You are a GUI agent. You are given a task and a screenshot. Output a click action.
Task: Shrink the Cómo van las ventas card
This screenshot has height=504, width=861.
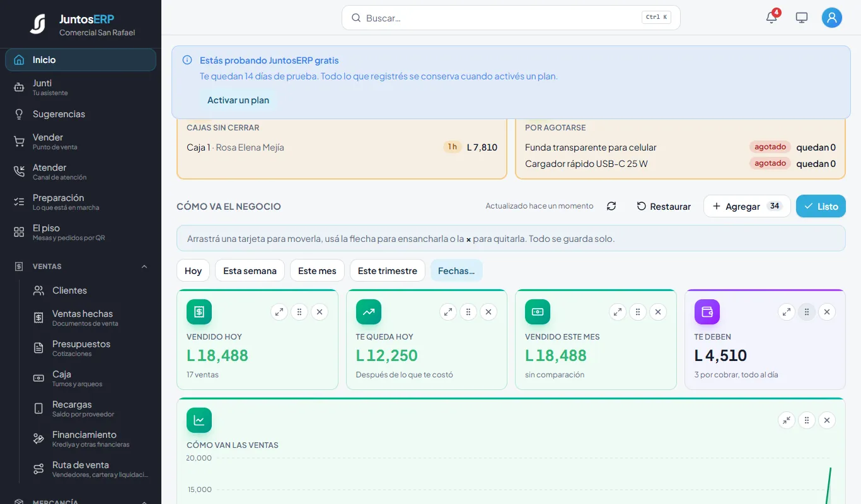pyautogui.click(x=787, y=420)
